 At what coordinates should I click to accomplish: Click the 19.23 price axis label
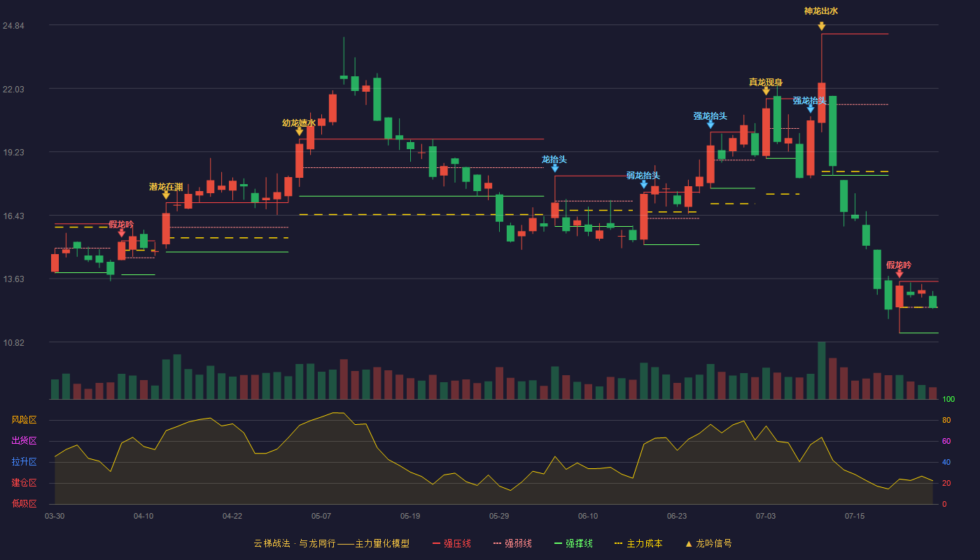[x=13, y=153]
